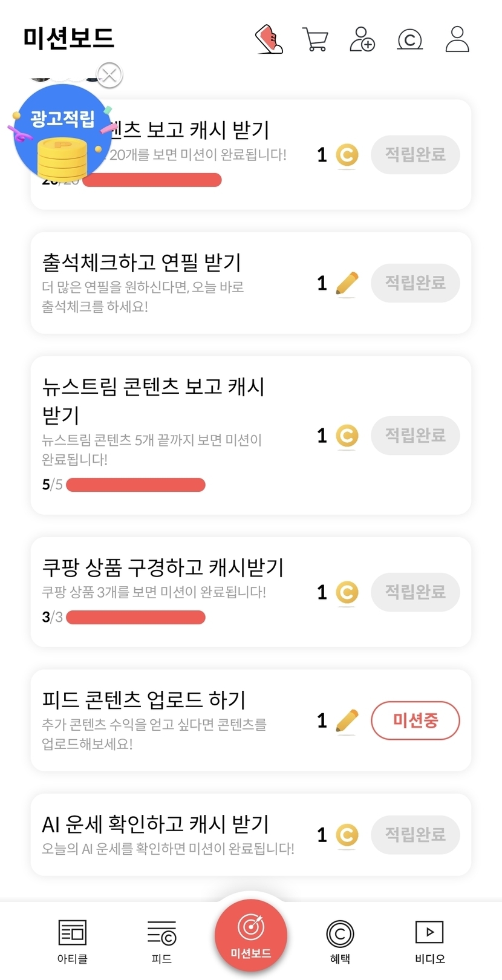The height and width of the screenshot is (980, 502).
Task: Open the shopping cart
Action: (315, 40)
